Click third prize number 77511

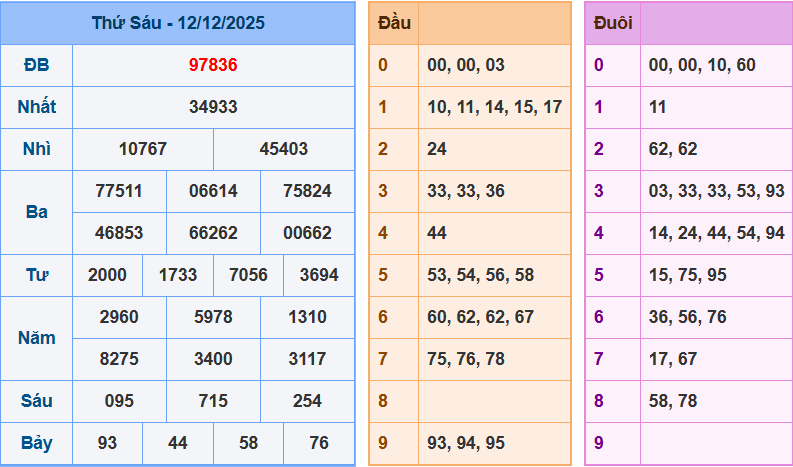[119, 191]
